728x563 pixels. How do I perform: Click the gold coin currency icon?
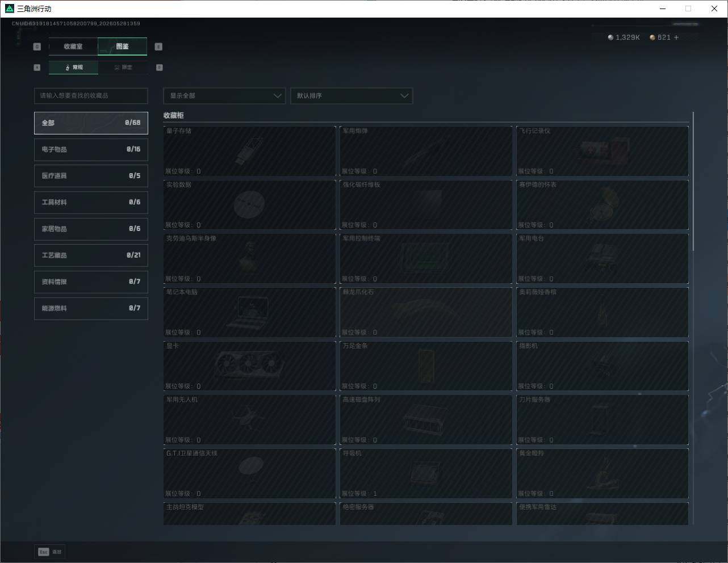pyautogui.click(x=652, y=37)
